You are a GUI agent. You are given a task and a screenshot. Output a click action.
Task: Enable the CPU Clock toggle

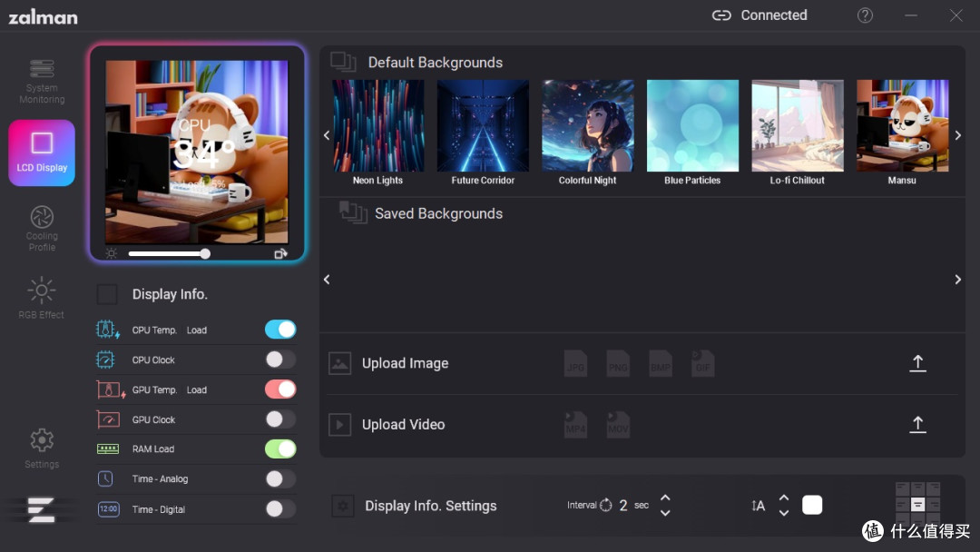tap(280, 360)
